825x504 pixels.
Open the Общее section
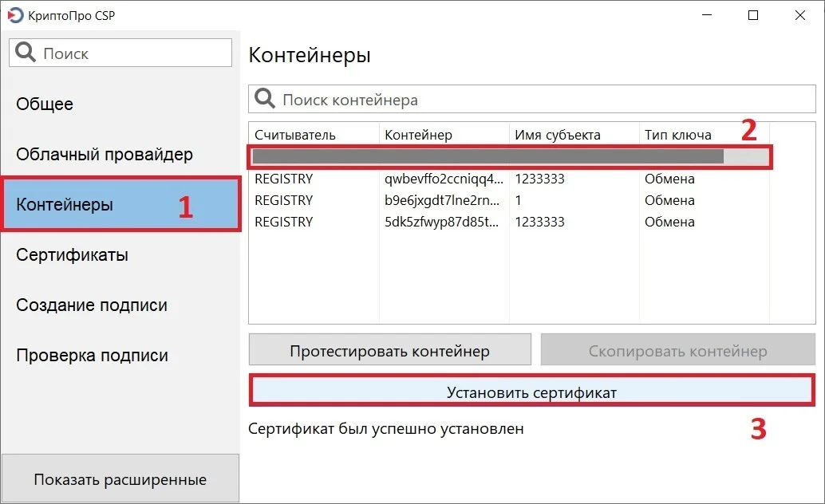[x=120, y=104]
